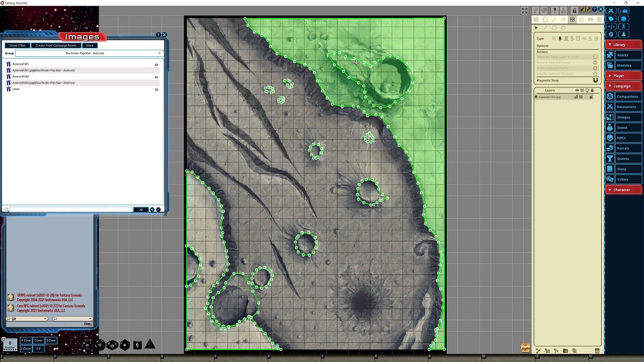Delete the layer using the trash icon

click(x=597, y=351)
